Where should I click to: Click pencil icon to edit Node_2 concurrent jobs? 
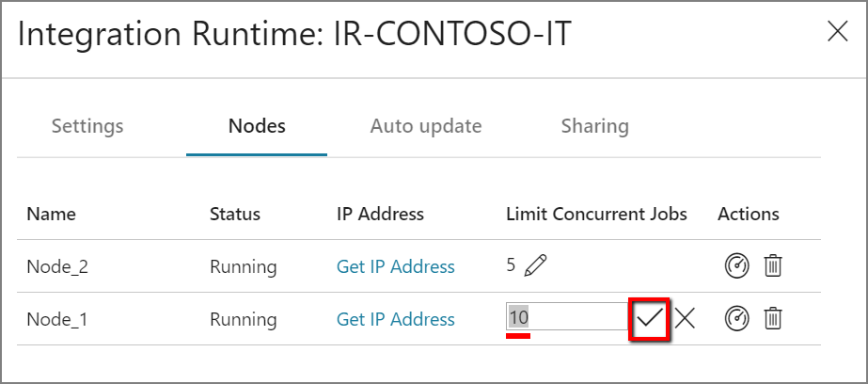click(535, 266)
